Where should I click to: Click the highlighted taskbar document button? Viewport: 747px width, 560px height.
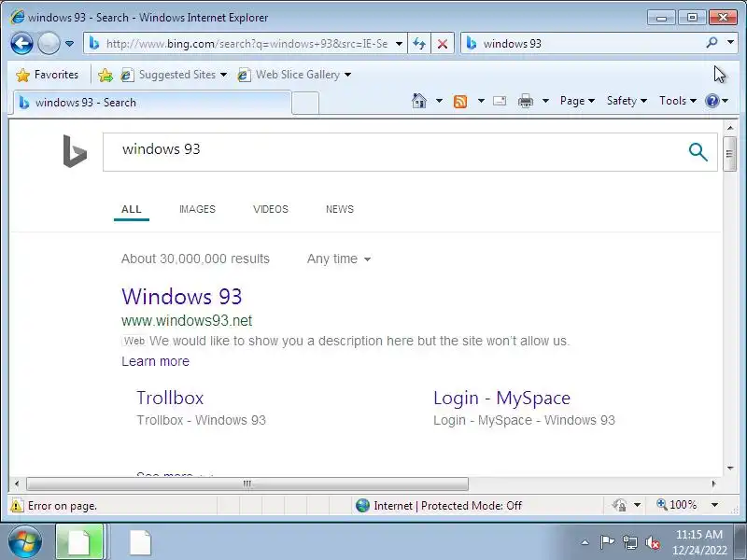click(79, 542)
